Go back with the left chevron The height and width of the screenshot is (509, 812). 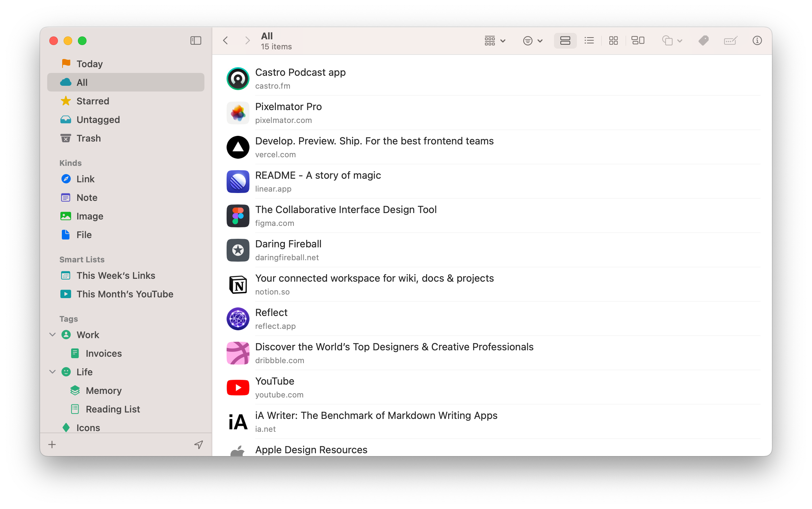click(x=226, y=41)
